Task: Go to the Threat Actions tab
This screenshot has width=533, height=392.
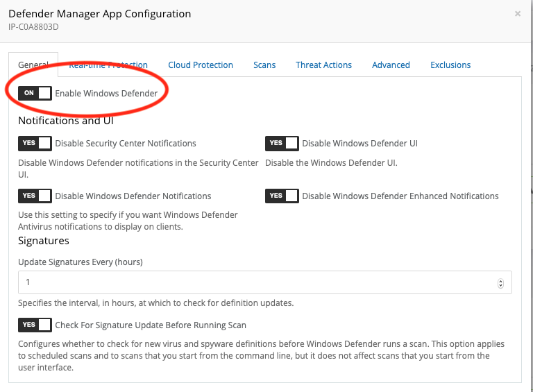Action: point(323,65)
